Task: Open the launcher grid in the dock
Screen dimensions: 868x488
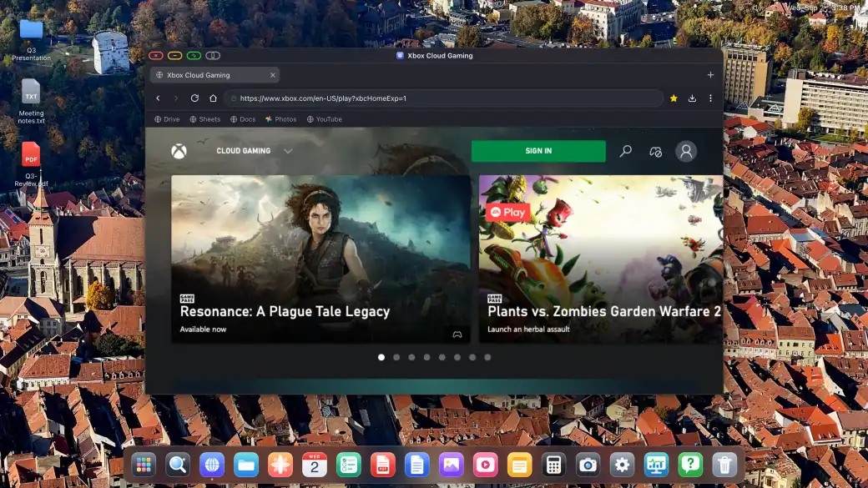Action: click(x=144, y=465)
